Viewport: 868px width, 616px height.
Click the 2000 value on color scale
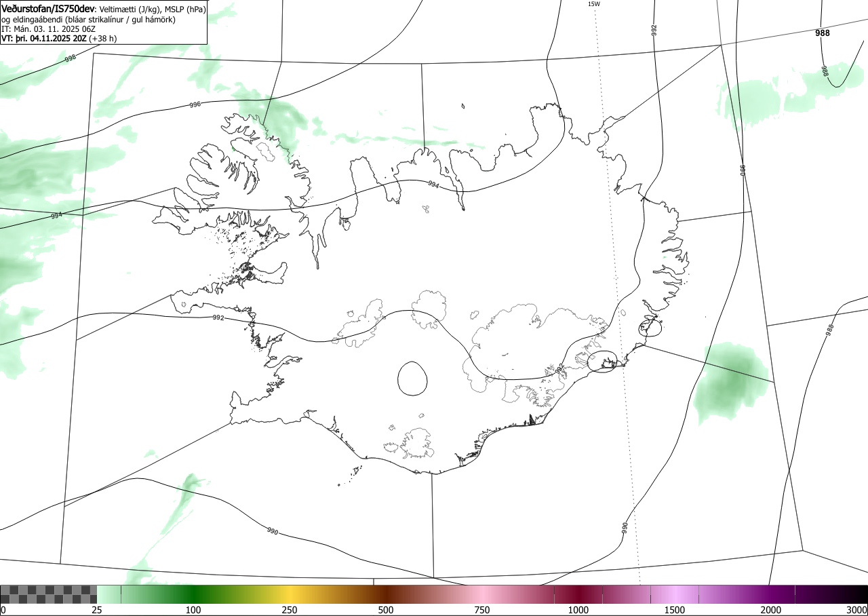coord(771,610)
